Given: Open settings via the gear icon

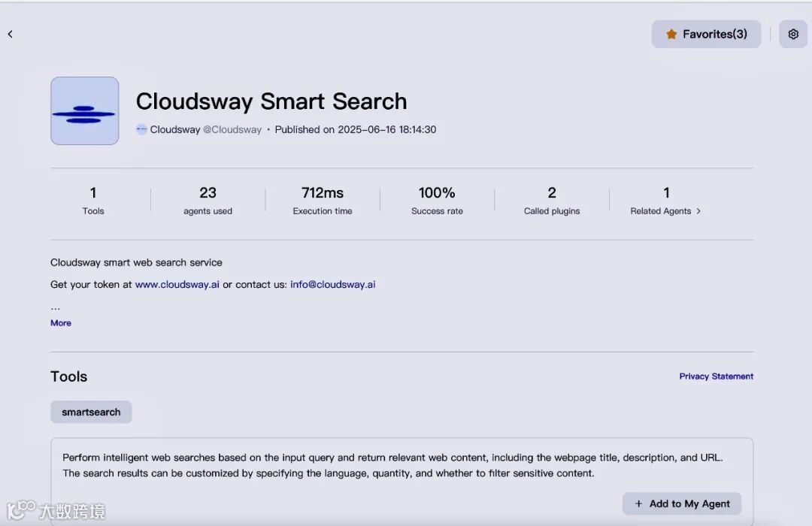Looking at the screenshot, I should coord(793,34).
